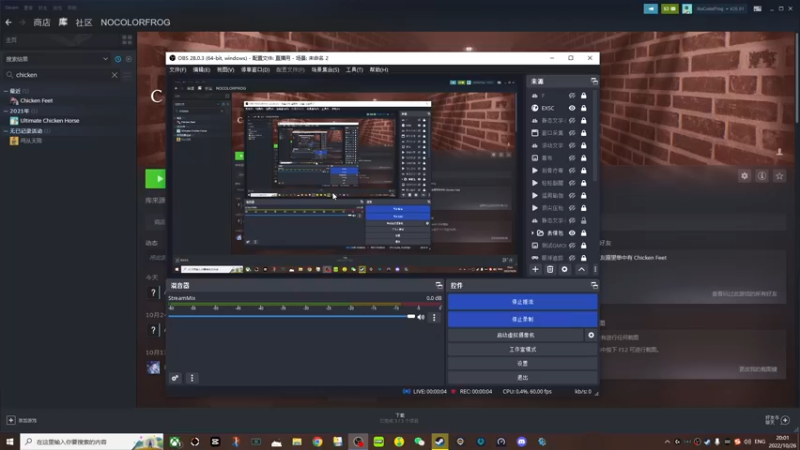
Task: Collapse the 最近 category in Steam library
Action: [x=6, y=91]
